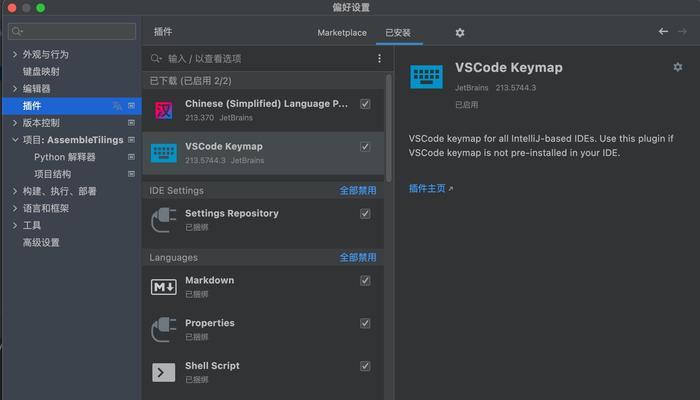This screenshot has height=400, width=700.
Task: Select Markdown plugin entry name
Action: tap(209, 280)
